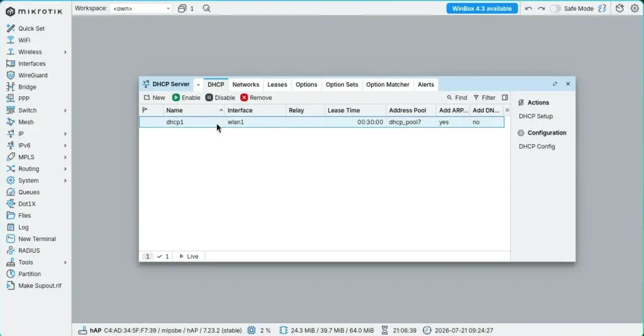
Task: Click the theme icon before settings gear
Action: (619, 8)
